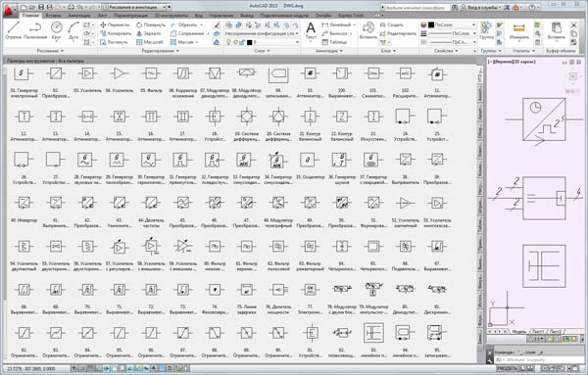The width and height of the screenshot is (588, 375).
Task: Click the Обрезать trim tool
Action: pyautogui.click(x=183, y=24)
